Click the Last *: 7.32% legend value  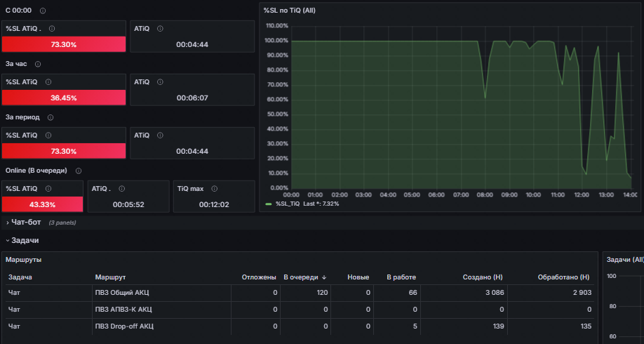click(321, 204)
